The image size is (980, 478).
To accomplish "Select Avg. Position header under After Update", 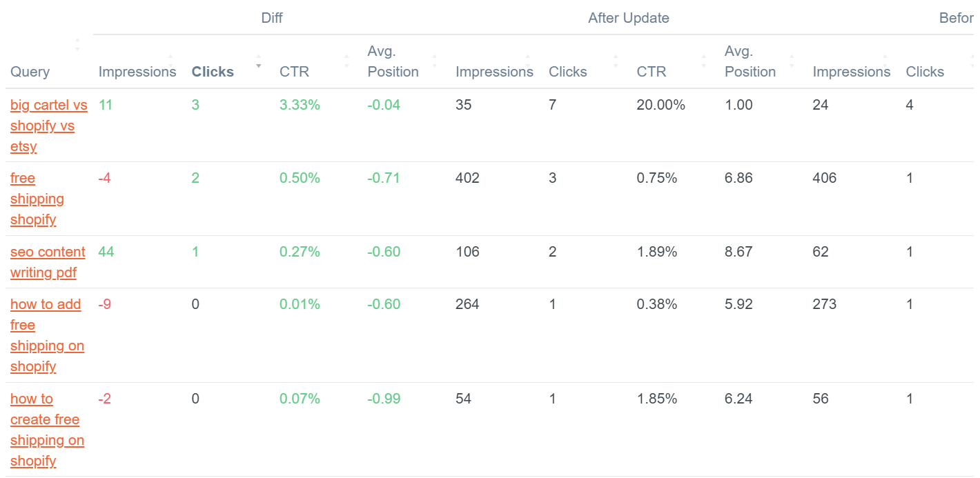I will (750, 61).
